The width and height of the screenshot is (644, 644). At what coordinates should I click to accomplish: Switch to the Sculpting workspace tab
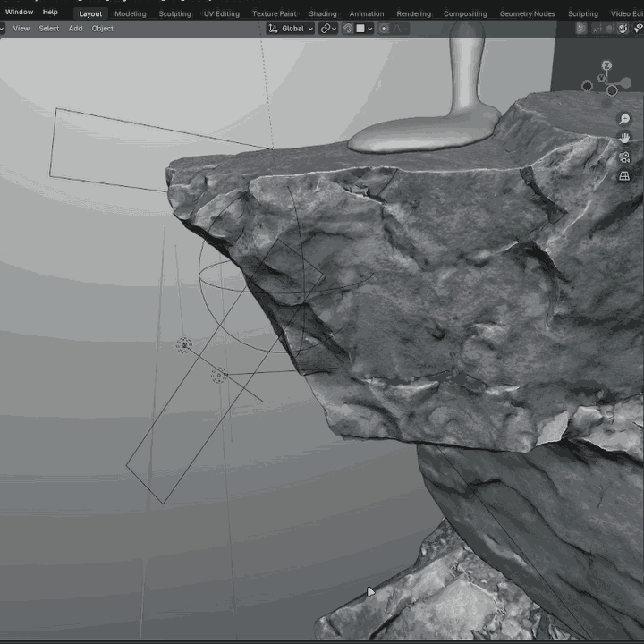pyautogui.click(x=174, y=13)
